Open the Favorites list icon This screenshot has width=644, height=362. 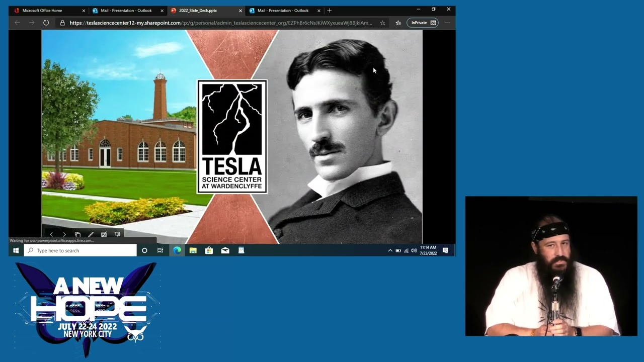pyautogui.click(x=398, y=23)
